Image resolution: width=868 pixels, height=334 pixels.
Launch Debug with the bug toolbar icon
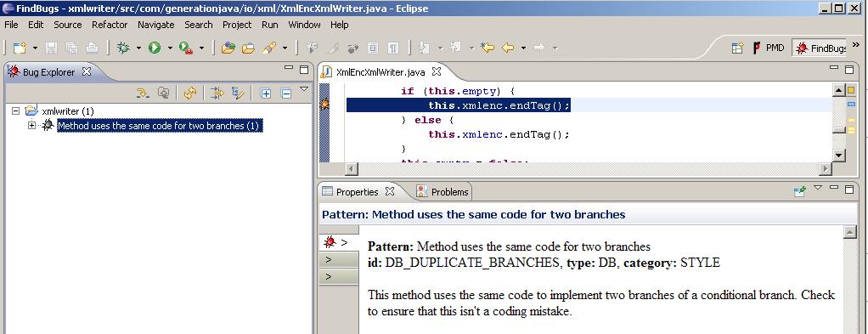123,48
